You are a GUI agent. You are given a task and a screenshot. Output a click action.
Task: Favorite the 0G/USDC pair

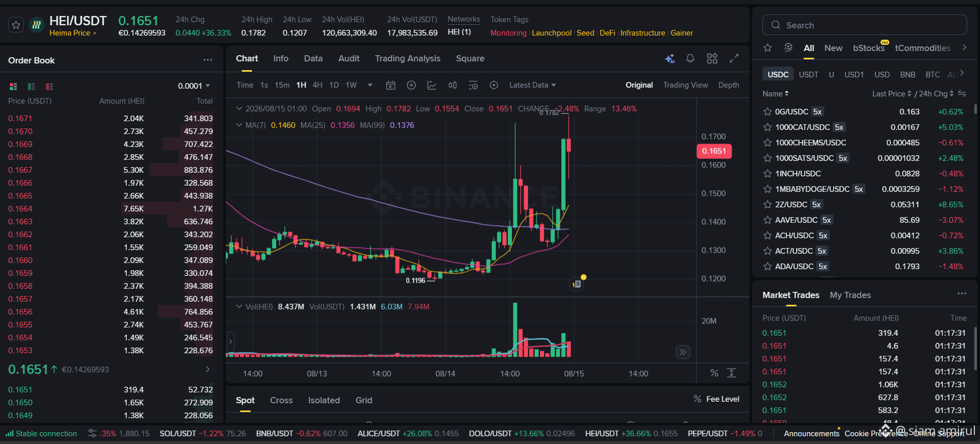pyautogui.click(x=767, y=111)
